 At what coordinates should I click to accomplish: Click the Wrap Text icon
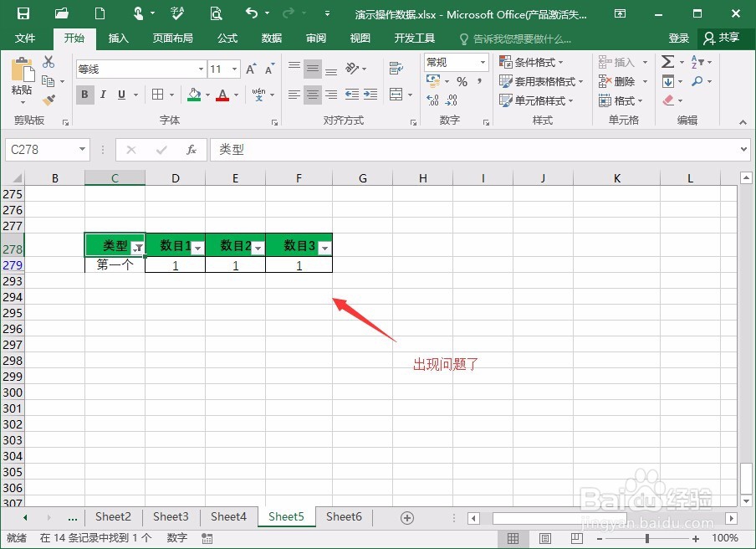tap(396, 68)
